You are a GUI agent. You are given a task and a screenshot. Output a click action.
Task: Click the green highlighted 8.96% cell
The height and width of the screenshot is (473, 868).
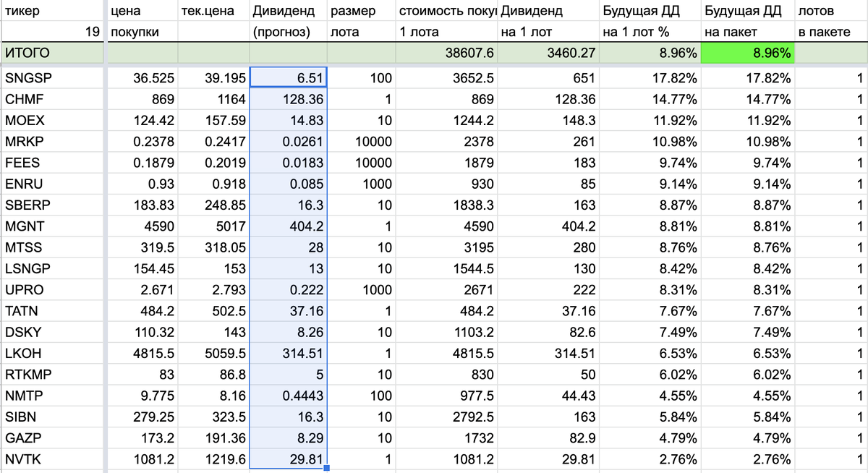pyautogui.click(x=748, y=54)
